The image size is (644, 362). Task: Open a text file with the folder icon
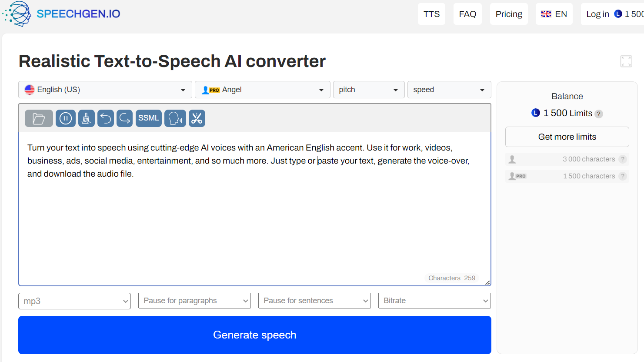[x=39, y=118]
